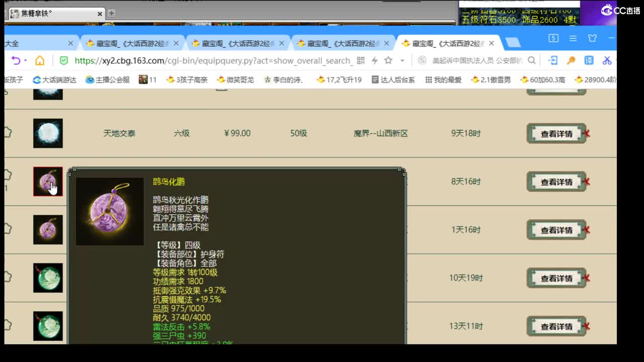Close the 焦糖拿铁 window tab
Screen dimensions: 644x362
[100, 14]
